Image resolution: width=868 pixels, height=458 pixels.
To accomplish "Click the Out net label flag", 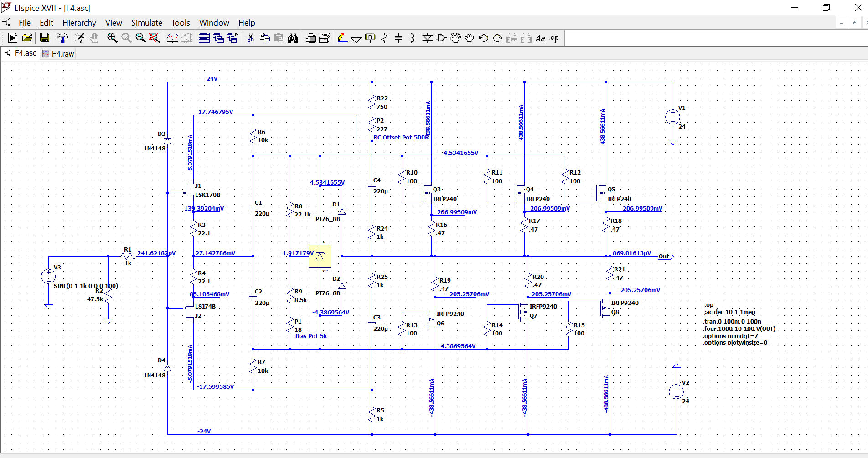I will coord(665,256).
